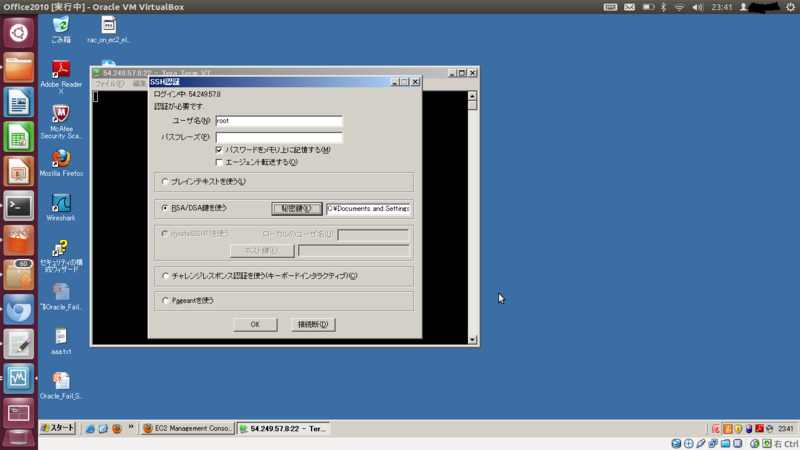Launch LibreOffice Calc from the launcher
The width and height of the screenshot is (800, 450).
click(x=18, y=137)
